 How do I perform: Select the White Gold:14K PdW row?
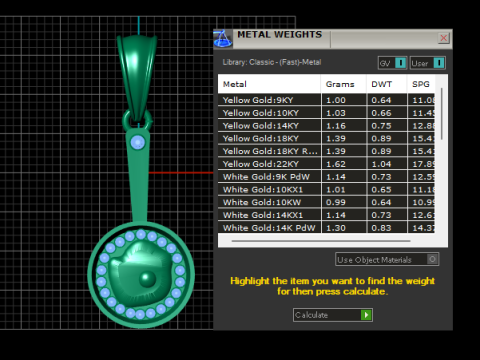[326, 228]
